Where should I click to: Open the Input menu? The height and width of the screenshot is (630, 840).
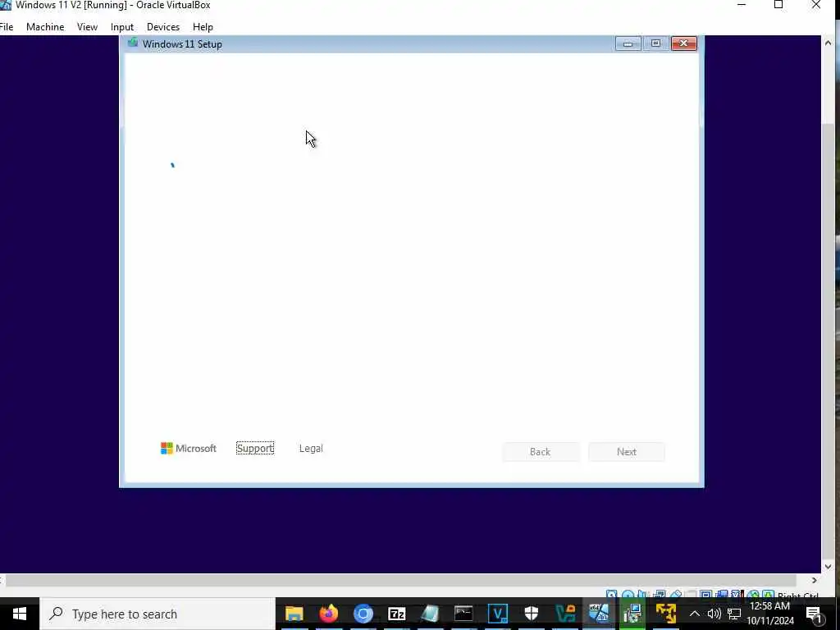pyautogui.click(x=121, y=27)
